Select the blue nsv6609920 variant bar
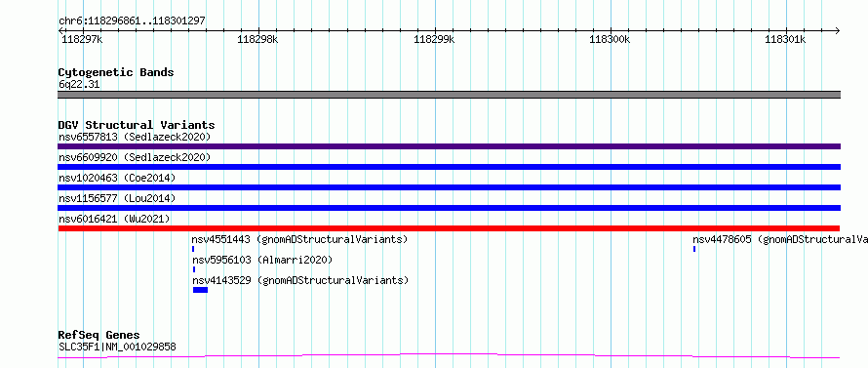 449,167
